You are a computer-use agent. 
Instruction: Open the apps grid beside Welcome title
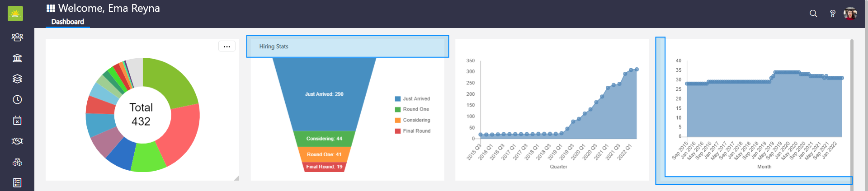point(51,8)
